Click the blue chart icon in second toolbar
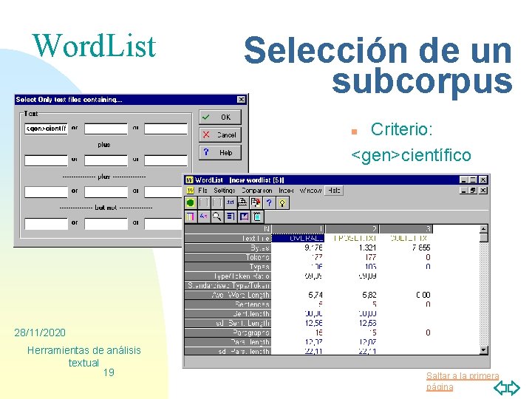This screenshot has width=532, height=399. 244,216
